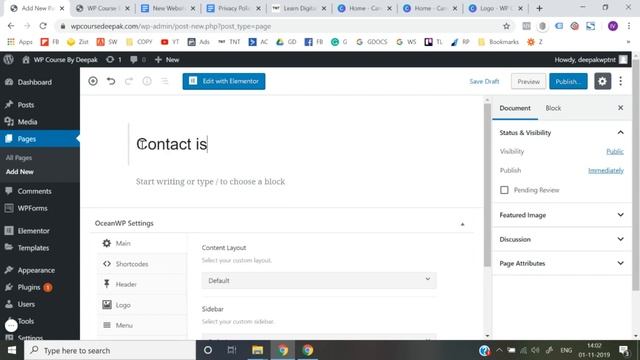Screen dimensions: 640x360
Task: Open the Apps bookmarks shortcut
Action: (20, 42)
